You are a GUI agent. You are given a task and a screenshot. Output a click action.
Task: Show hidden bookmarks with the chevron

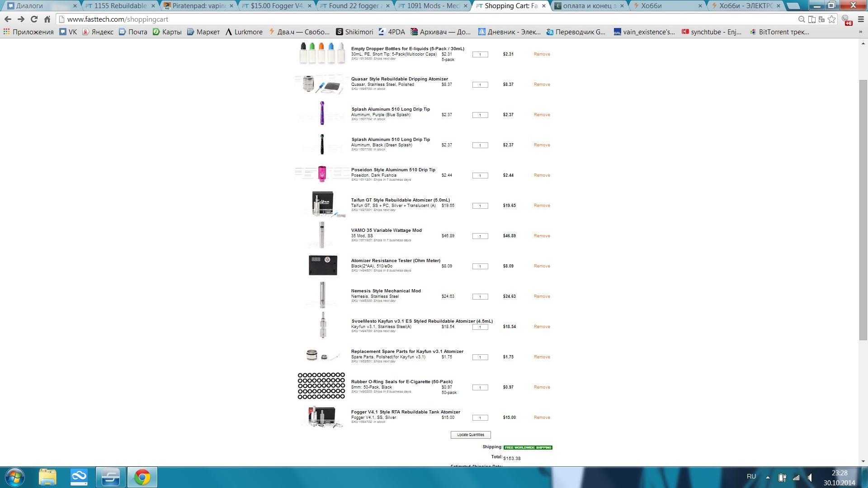860,32
